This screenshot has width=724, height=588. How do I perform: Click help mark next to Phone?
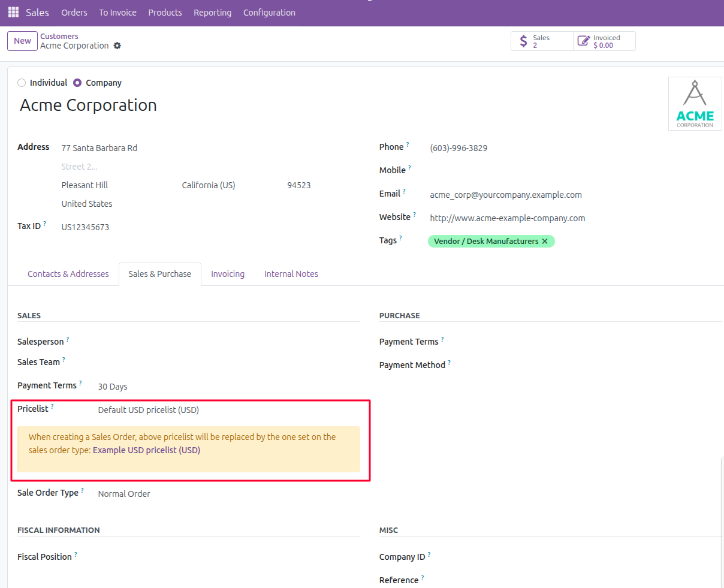tap(408, 144)
